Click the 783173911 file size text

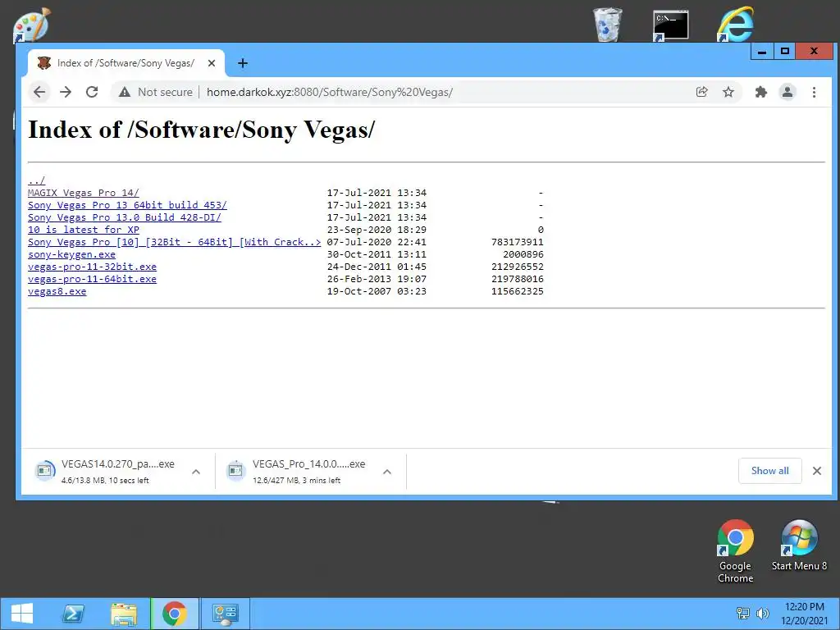tap(518, 242)
